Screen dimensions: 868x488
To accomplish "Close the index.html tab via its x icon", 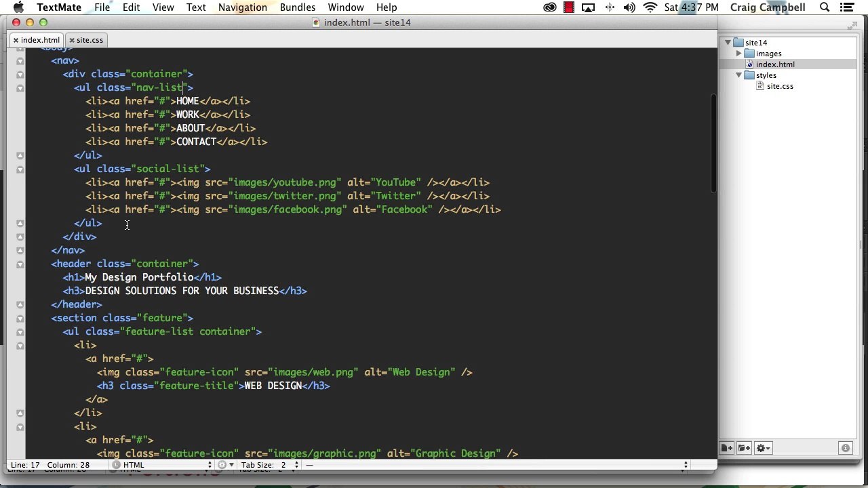I will 16,40.
